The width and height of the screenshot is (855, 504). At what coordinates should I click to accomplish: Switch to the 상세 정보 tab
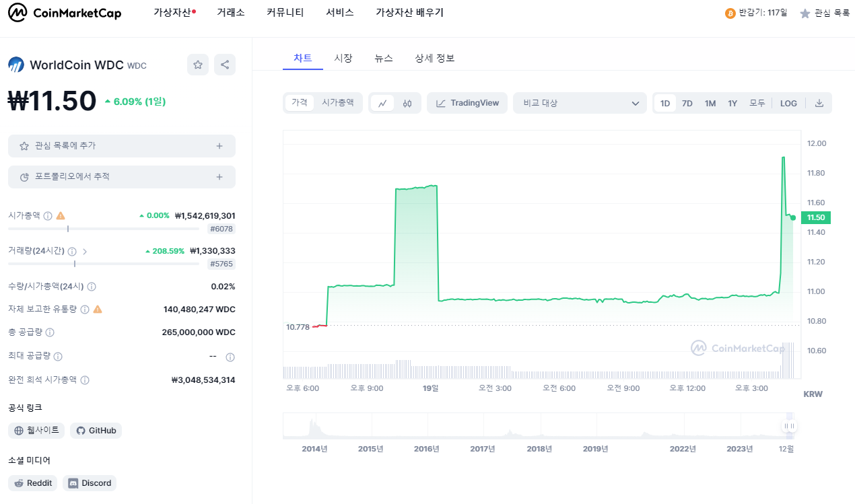(435, 58)
